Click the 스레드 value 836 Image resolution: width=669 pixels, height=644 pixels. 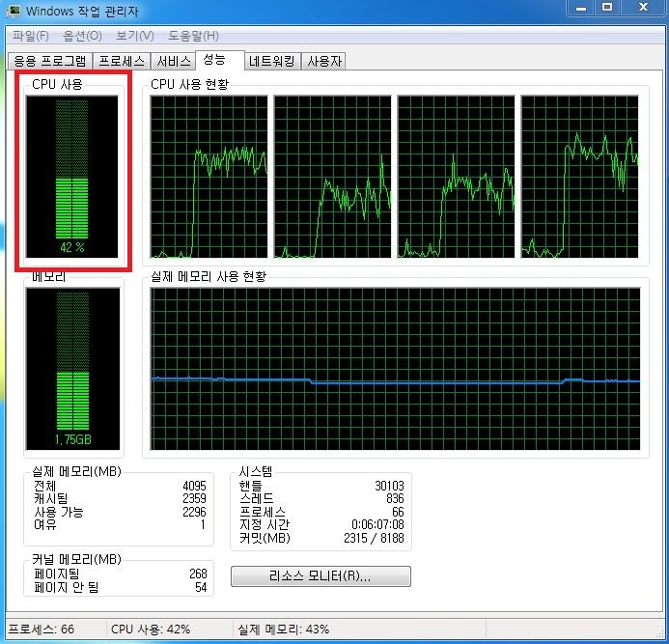(x=395, y=498)
